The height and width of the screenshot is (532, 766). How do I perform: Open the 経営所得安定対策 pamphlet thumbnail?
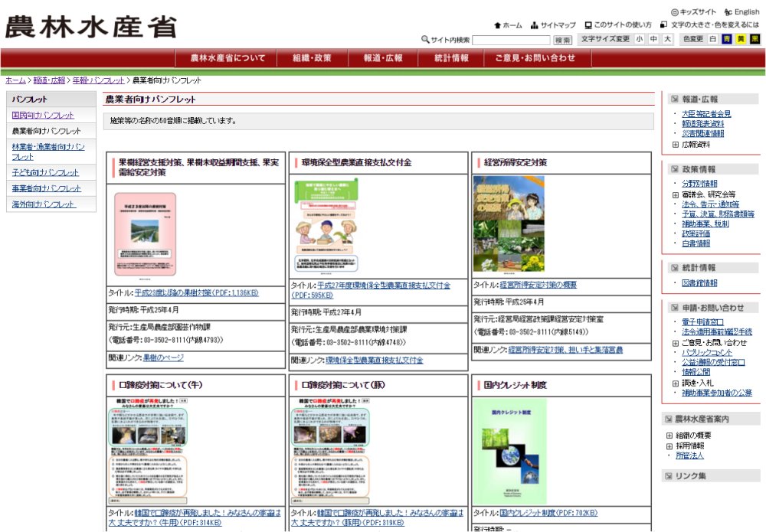click(509, 224)
